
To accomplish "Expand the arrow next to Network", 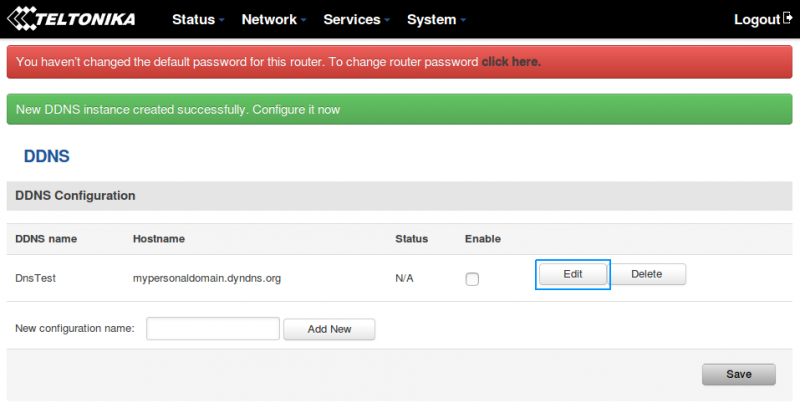I will click(303, 21).
